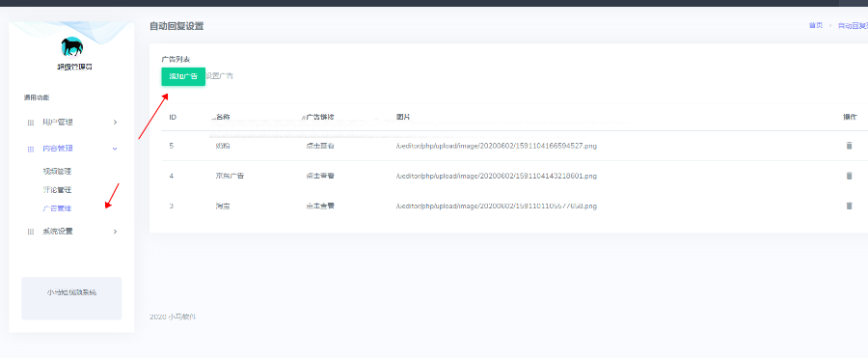Click the horse avatar image
This screenshot has width=868, height=358.
pyautogui.click(x=72, y=47)
